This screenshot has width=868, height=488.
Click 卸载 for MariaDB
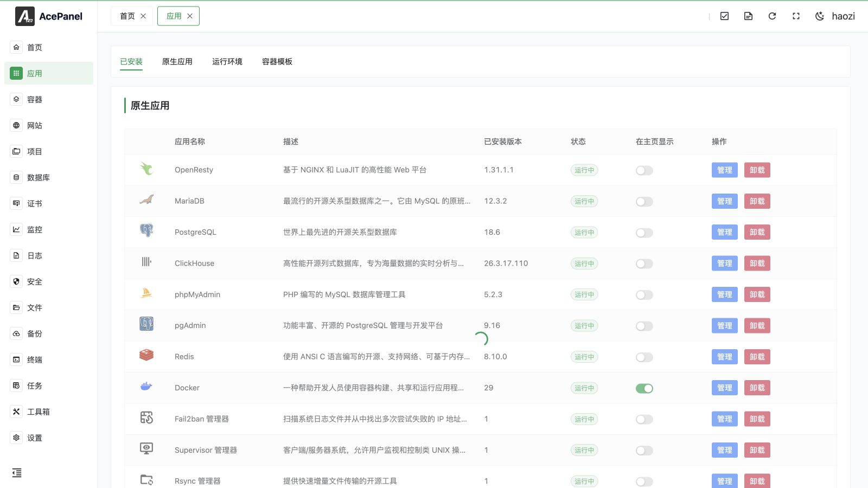(757, 201)
